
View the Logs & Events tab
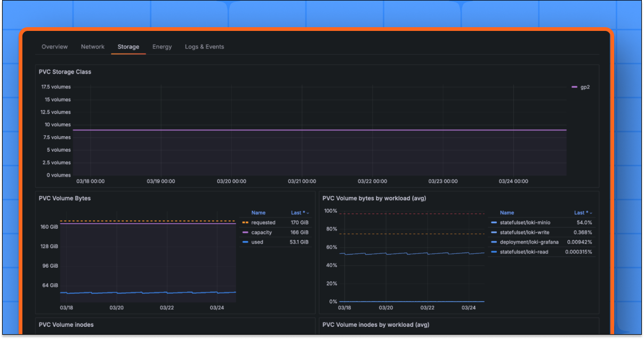[x=204, y=46]
